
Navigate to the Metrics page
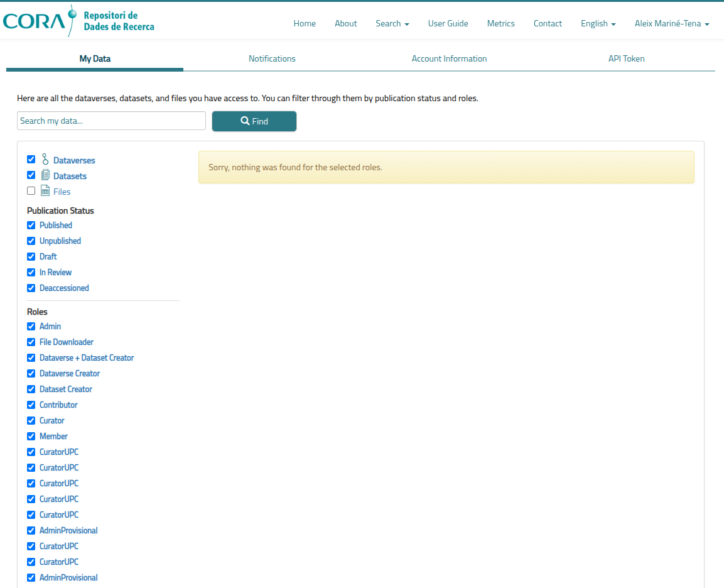click(x=500, y=23)
